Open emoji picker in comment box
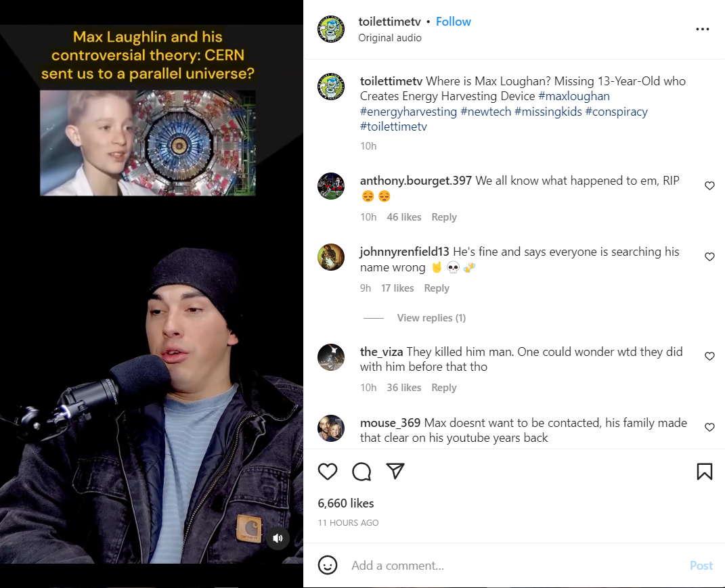The height and width of the screenshot is (588, 725). click(328, 565)
